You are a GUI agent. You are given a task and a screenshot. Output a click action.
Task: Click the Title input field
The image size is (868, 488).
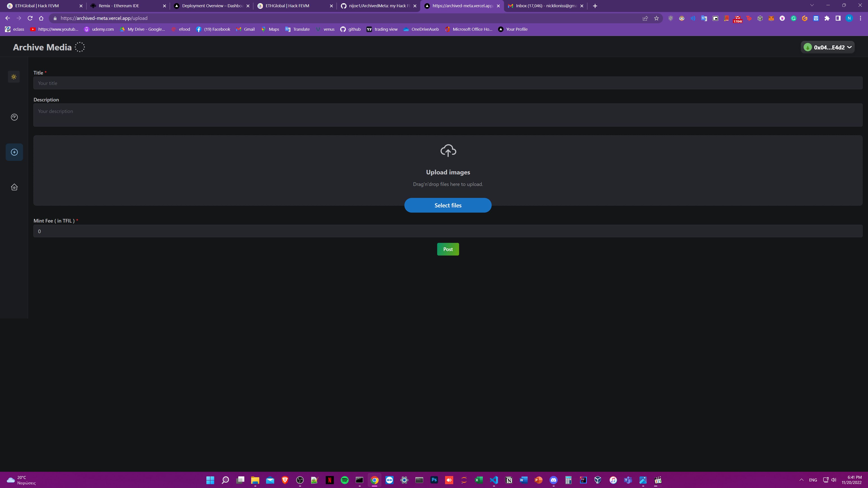coord(448,83)
